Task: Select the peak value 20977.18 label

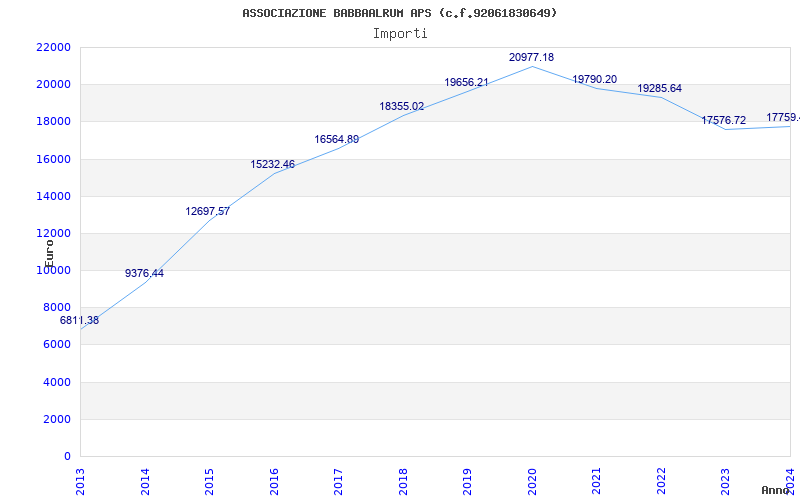Action: 531,57
